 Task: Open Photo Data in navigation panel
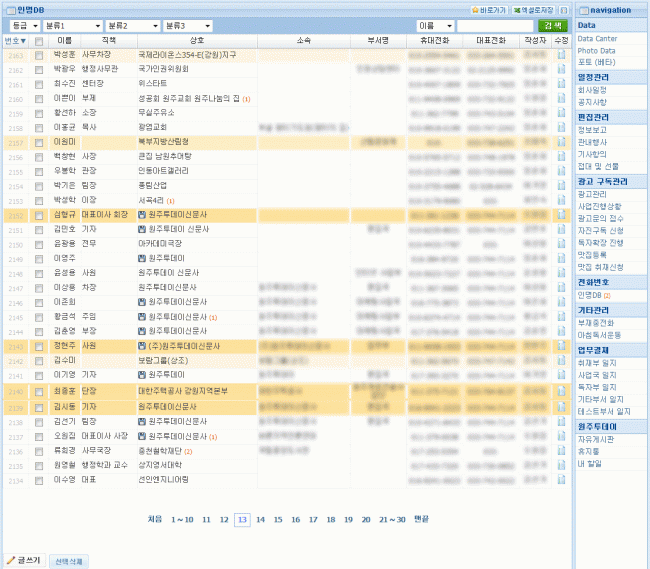pos(597,50)
